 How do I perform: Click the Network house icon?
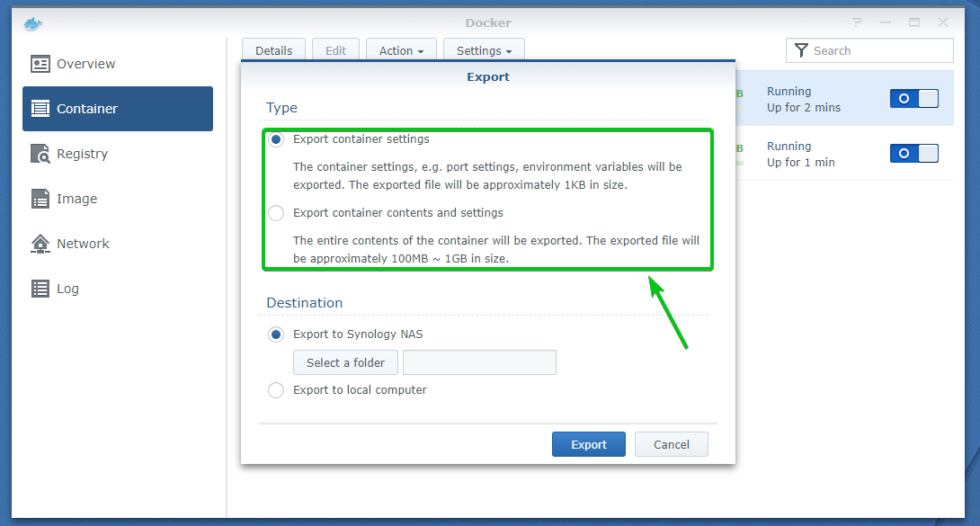(x=40, y=244)
